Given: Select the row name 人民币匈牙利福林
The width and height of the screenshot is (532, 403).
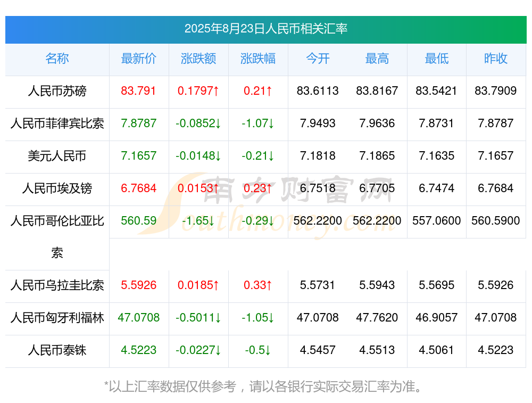Looking at the screenshot, I should [57, 318].
